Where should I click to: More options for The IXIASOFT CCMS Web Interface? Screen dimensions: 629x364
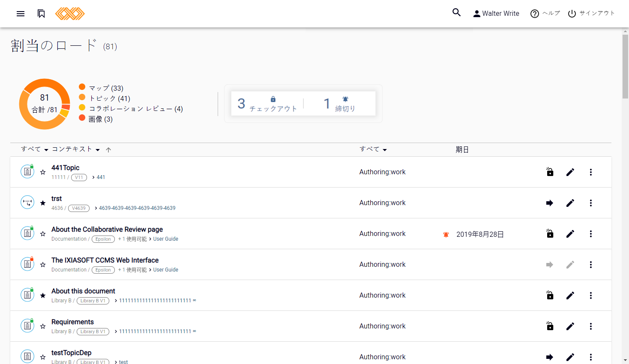pos(591,265)
